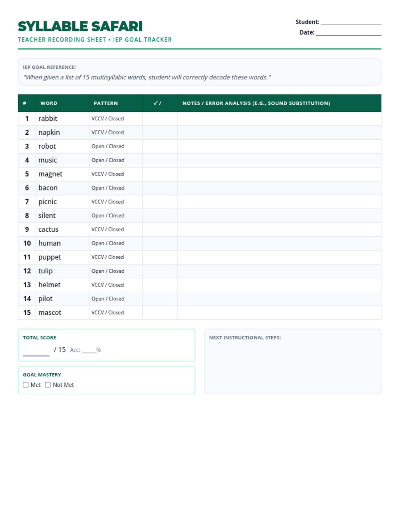The height and width of the screenshot is (532, 399).
Task: Click the Student name blank line
Action: 351,22
